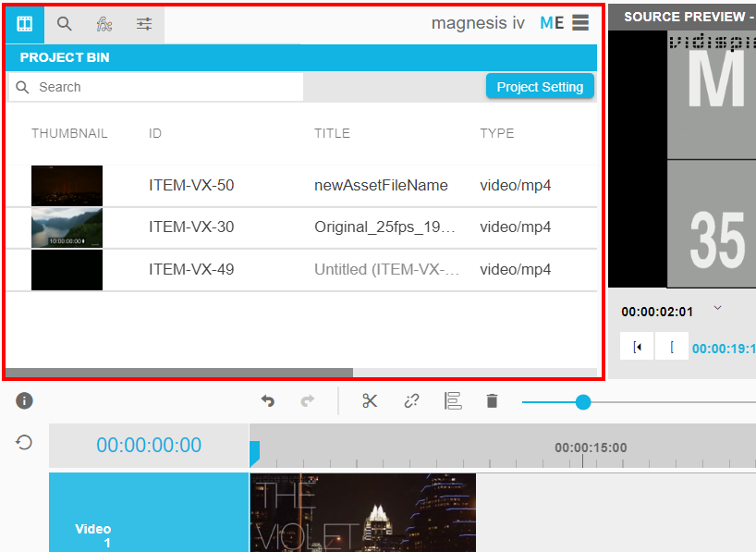Adjust the timeline zoom slider handle
This screenshot has height=552, width=756.
click(x=582, y=401)
